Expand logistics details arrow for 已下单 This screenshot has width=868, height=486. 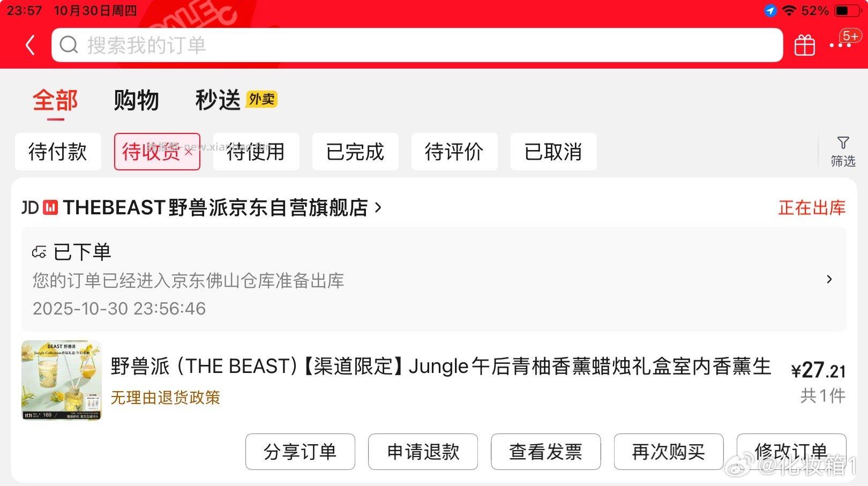pyautogui.click(x=829, y=279)
